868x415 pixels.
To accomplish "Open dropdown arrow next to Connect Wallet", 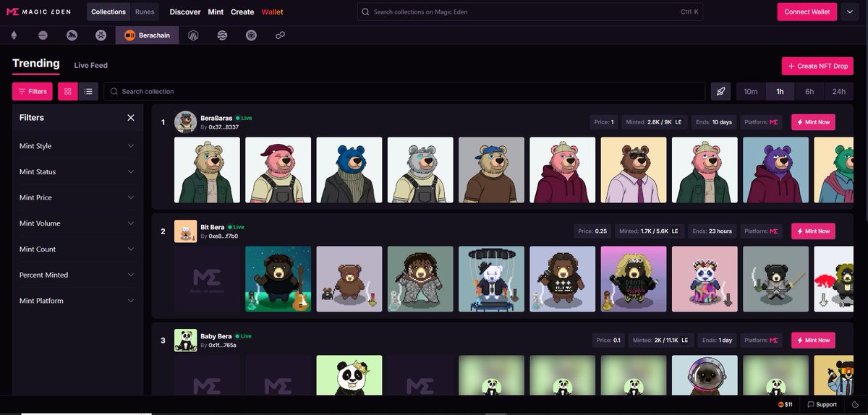I will 849,12.
